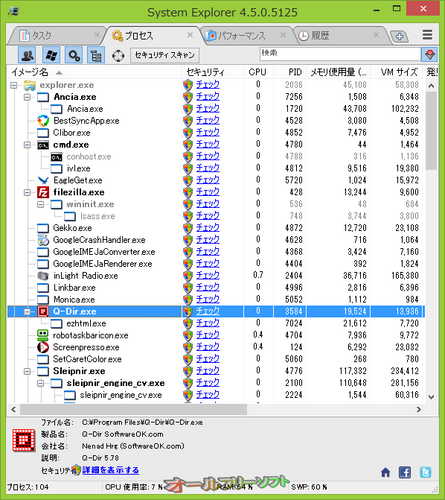Click the security shield for Monica.exe row
Image resolution: width=445 pixels, height=500 pixels.
point(188,300)
